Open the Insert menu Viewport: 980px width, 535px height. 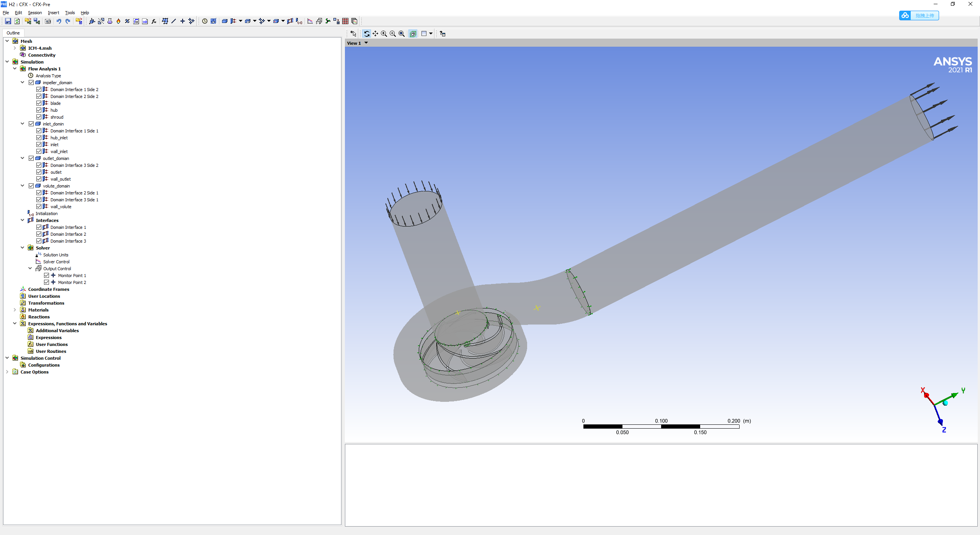coord(53,13)
